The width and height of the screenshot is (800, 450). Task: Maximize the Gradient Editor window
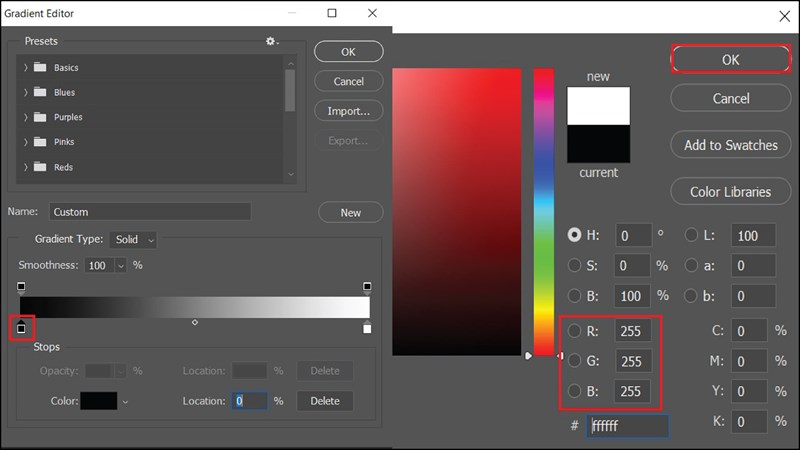click(x=332, y=13)
